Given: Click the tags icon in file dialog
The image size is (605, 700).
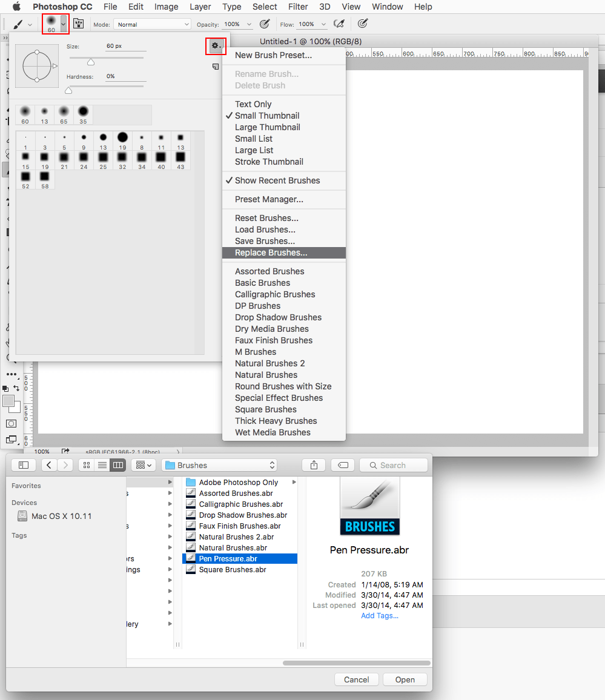Looking at the screenshot, I should 343,465.
